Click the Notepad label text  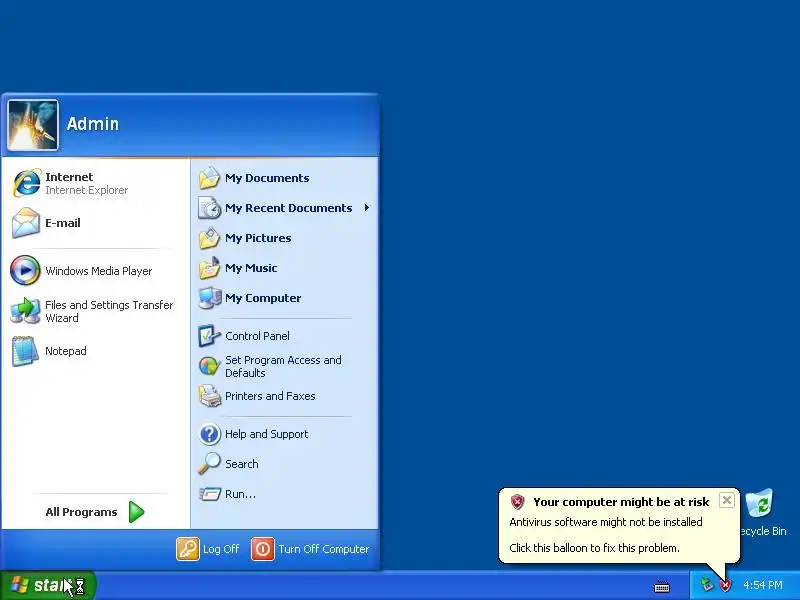click(66, 351)
